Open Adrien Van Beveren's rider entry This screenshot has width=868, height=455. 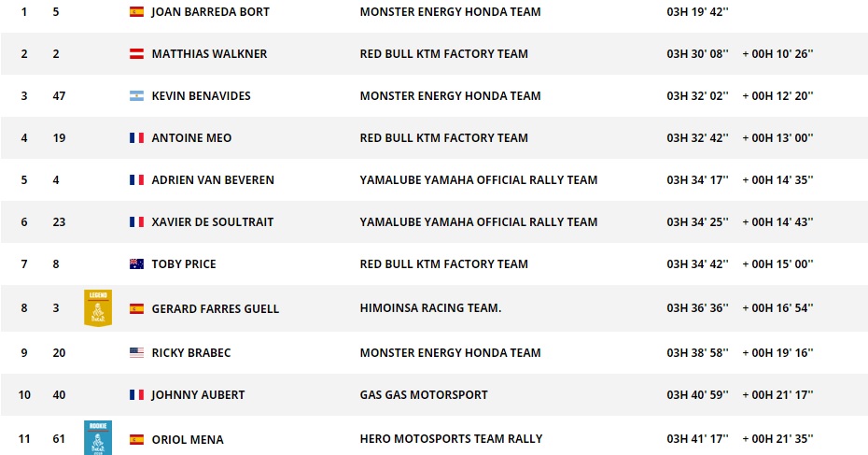[213, 180]
